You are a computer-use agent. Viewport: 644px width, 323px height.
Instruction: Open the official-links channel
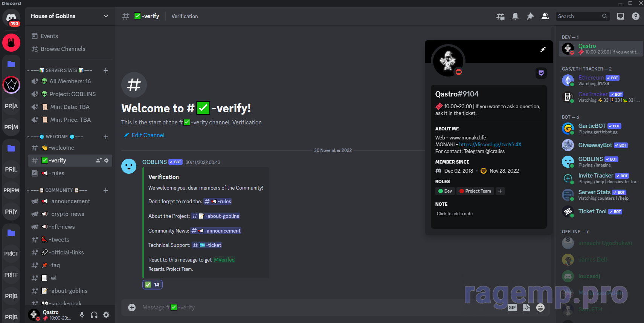point(70,253)
